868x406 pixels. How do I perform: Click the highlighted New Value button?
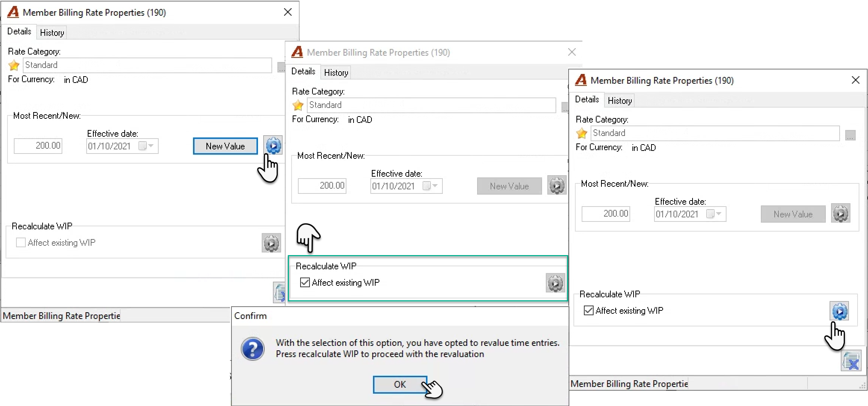point(225,146)
